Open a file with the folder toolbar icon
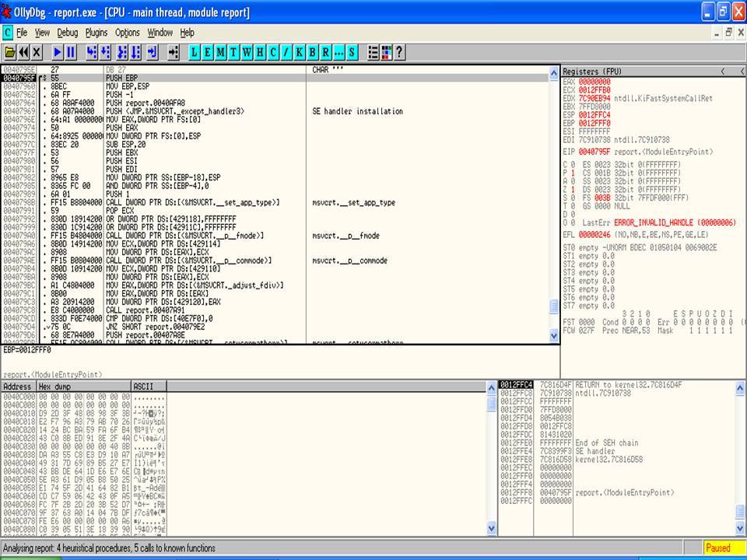 click(9, 52)
